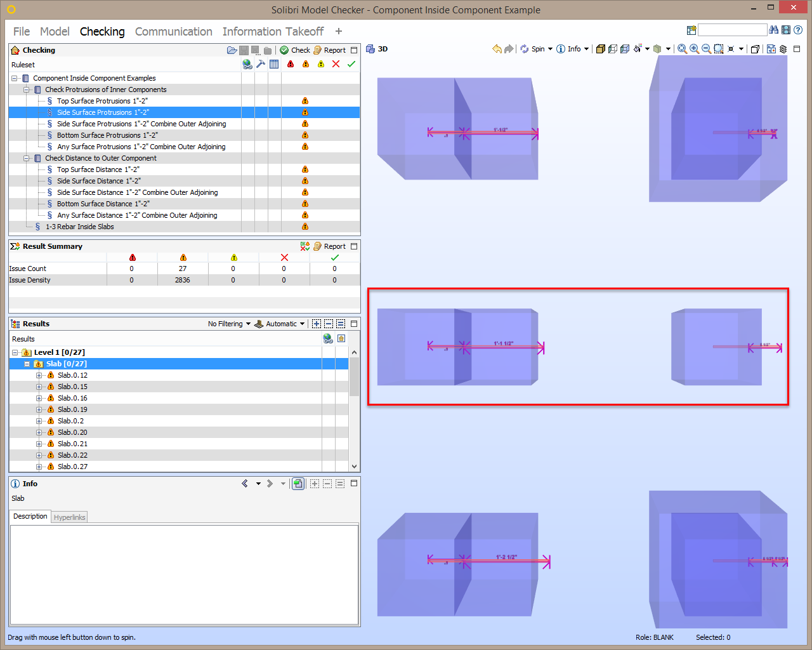Image resolution: width=812 pixels, height=650 pixels.
Task: Open the Spin mode dropdown arrow
Action: (550, 49)
